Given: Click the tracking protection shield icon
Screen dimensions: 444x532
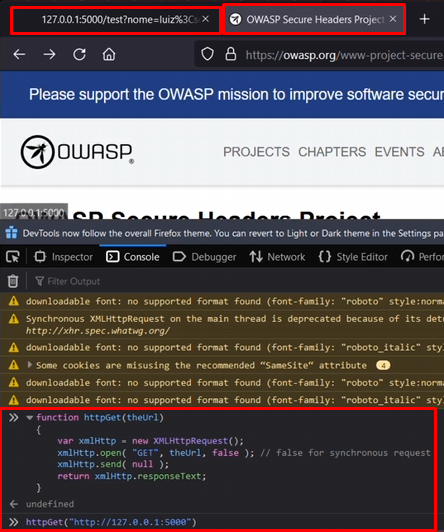Looking at the screenshot, I should coord(207,54).
